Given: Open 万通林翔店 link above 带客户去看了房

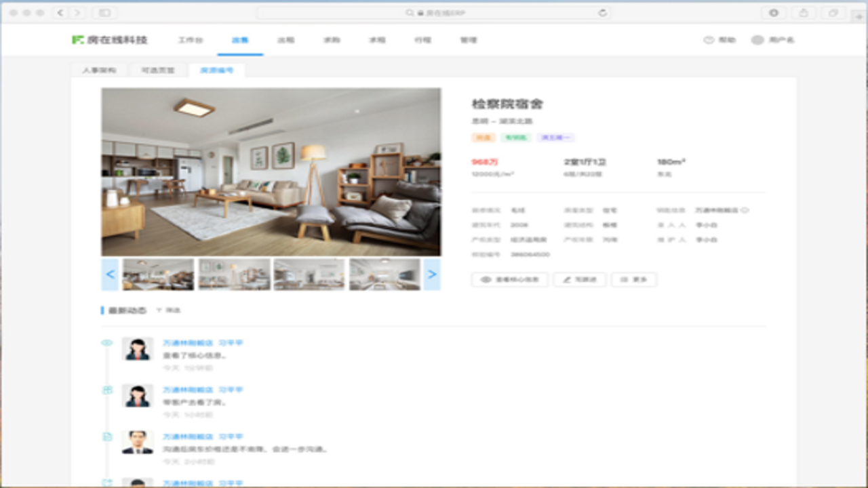Looking at the screenshot, I should click(188, 390).
